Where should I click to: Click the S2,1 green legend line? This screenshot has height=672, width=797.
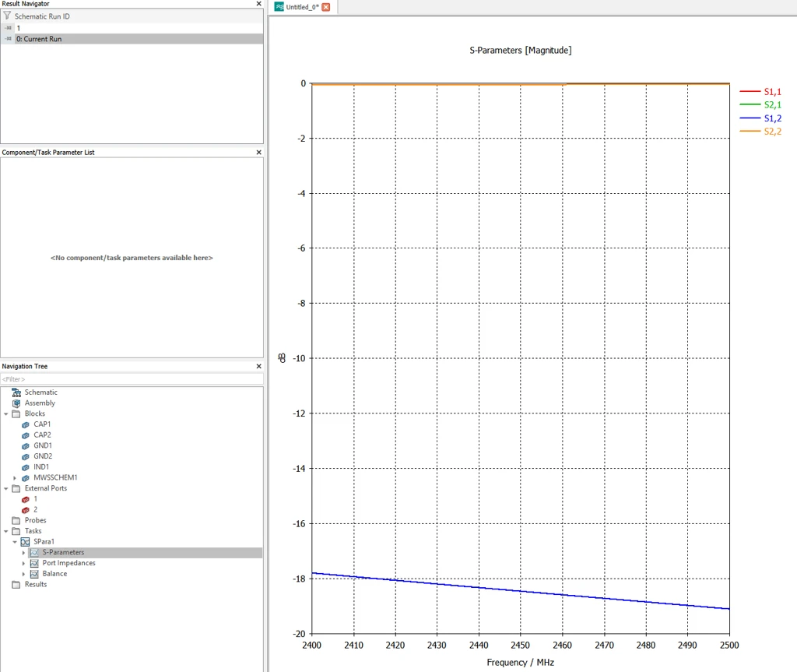pyautogui.click(x=750, y=105)
